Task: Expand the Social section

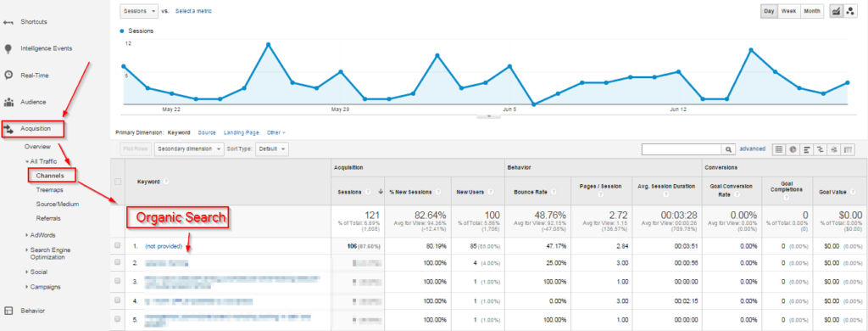Action: [x=26, y=272]
